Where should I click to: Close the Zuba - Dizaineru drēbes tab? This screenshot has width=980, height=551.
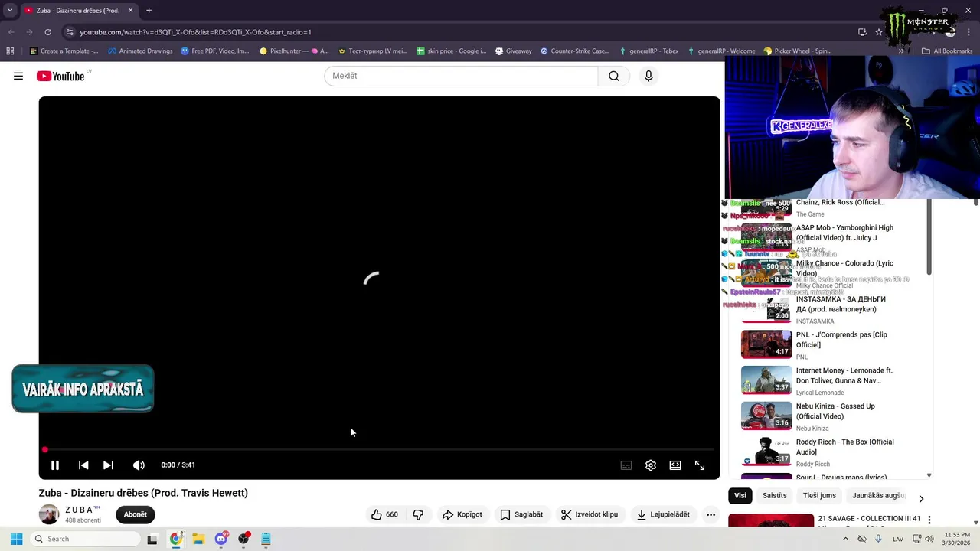[130, 10]
